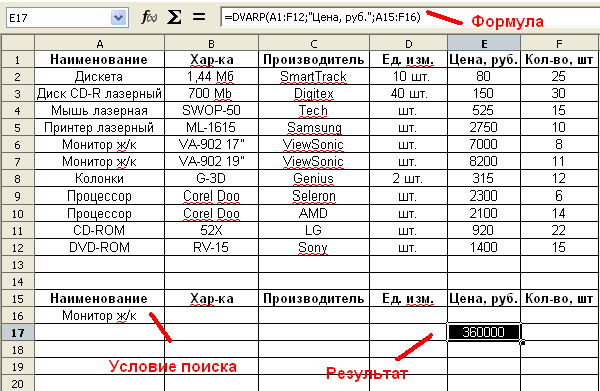Click the Sum sigma icon

pos(174,17)
